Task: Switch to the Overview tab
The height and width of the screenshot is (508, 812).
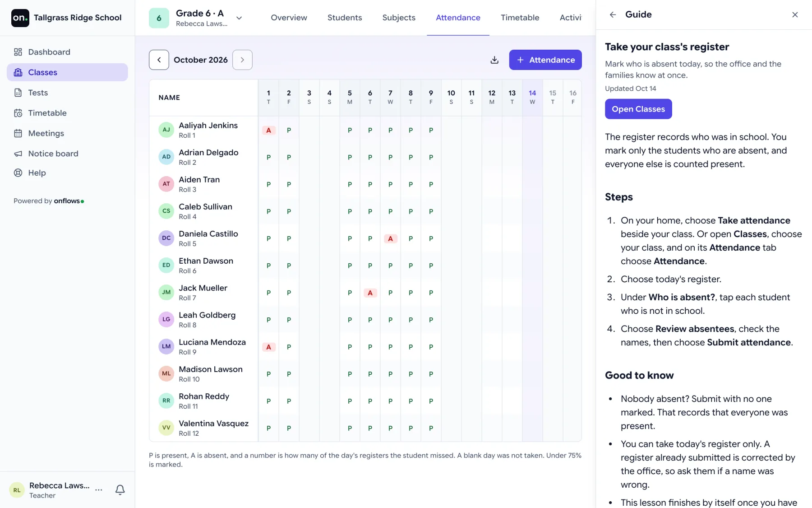Action: pyautogui.click(x=289, y=18)
